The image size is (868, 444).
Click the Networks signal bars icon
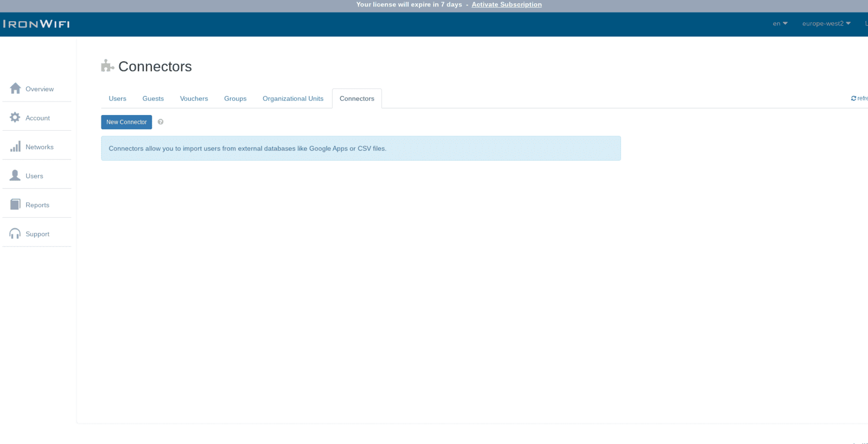point(15,147)
